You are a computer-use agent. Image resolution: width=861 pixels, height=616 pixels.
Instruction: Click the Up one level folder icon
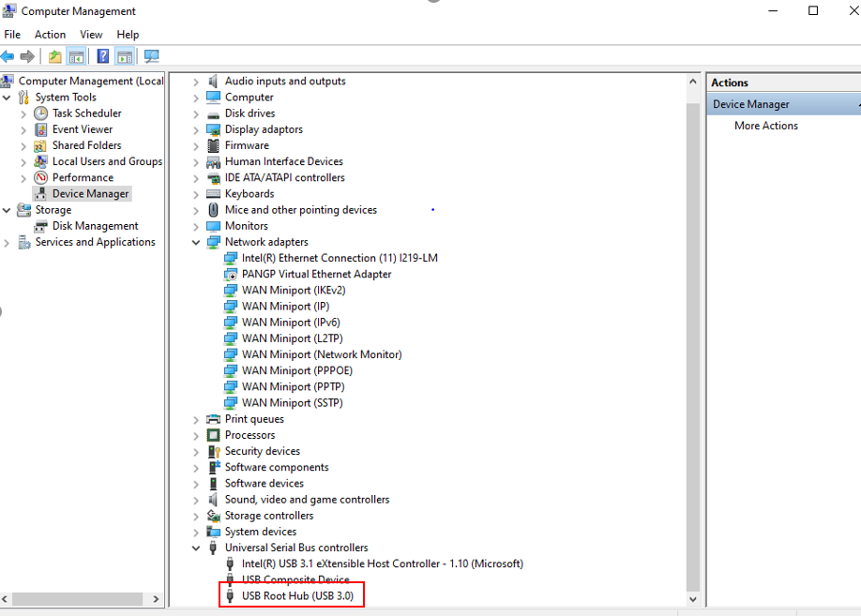[55, 56]
